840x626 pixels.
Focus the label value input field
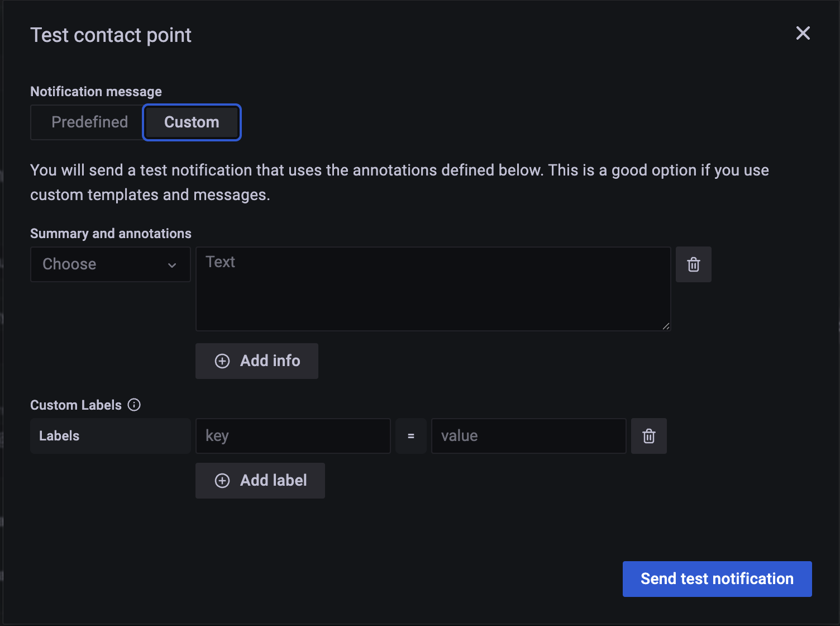[x=528, y=436]
